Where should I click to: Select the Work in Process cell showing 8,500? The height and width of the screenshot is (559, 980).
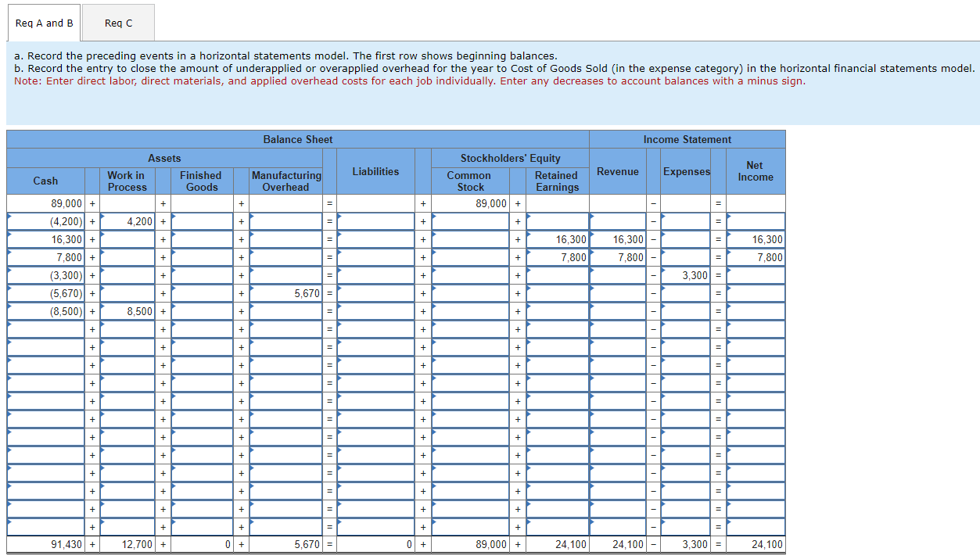point(125,311)
